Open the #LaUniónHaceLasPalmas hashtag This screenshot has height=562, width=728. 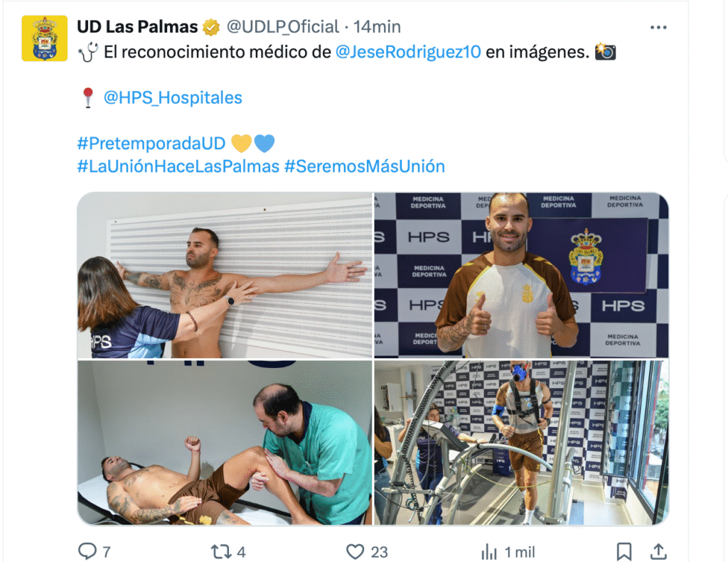pyautogui.click(x=178, y=166)
